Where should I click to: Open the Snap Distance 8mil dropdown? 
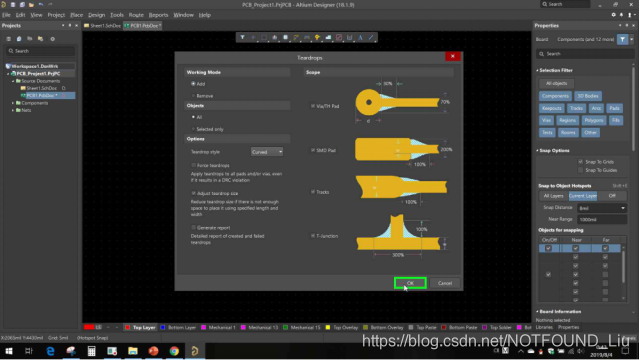pyautogui.click(x=602, y=208)
